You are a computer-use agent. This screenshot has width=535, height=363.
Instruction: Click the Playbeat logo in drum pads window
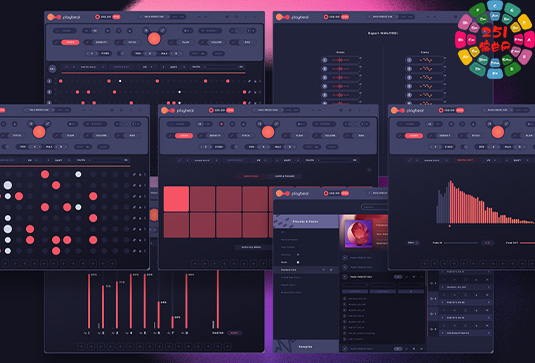(x=177, y=110)
